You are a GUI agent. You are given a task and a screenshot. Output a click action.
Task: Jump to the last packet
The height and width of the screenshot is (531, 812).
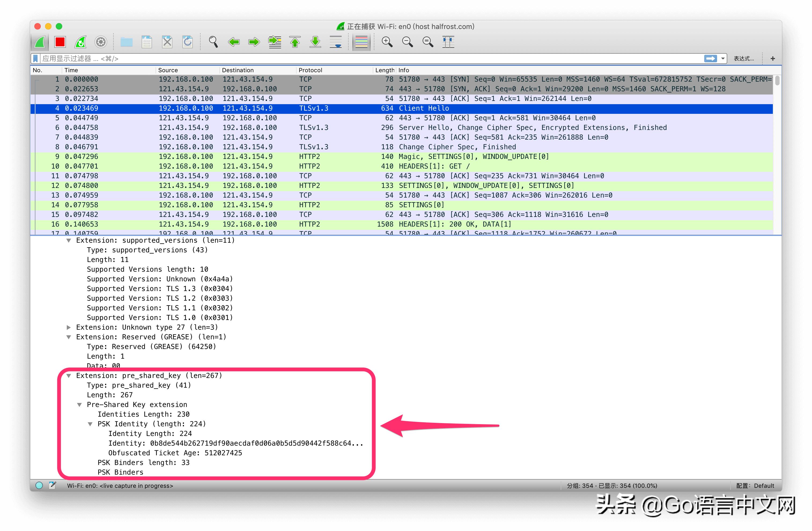pos(315,42)
